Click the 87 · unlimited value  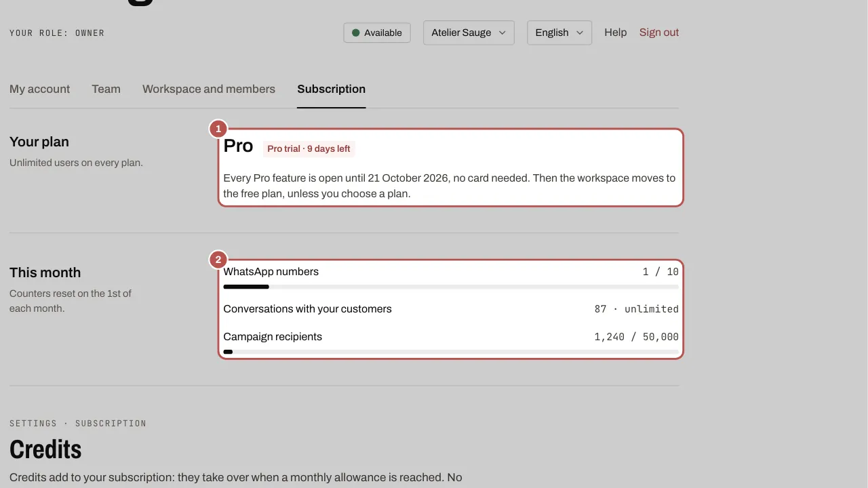pyautogui.click(x=637, y=309)
